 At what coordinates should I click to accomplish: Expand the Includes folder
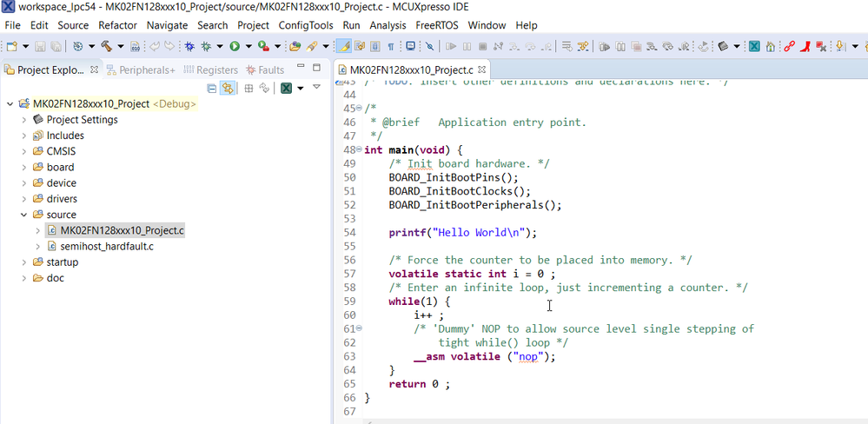tap(23, 136)
